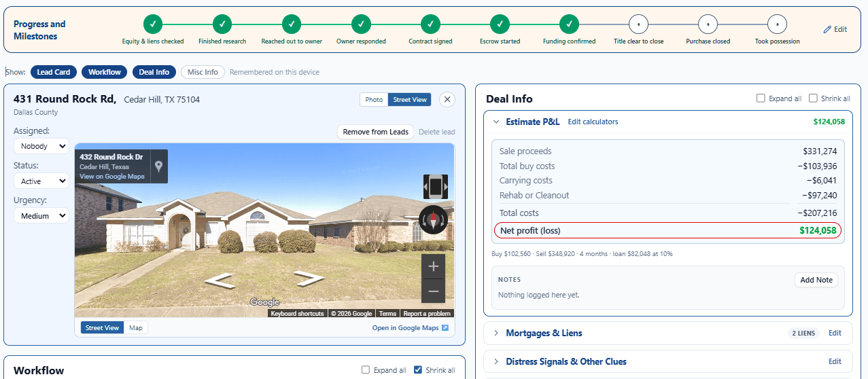Click the map pin icon in Street View
Screen dimensions: 868x379
158,166
